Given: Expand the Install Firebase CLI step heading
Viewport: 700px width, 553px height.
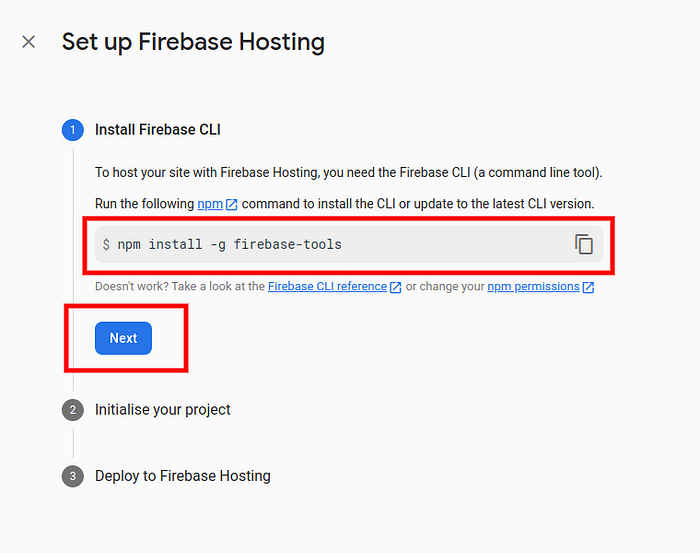Looking at the screenshot, I should point(158,129).
